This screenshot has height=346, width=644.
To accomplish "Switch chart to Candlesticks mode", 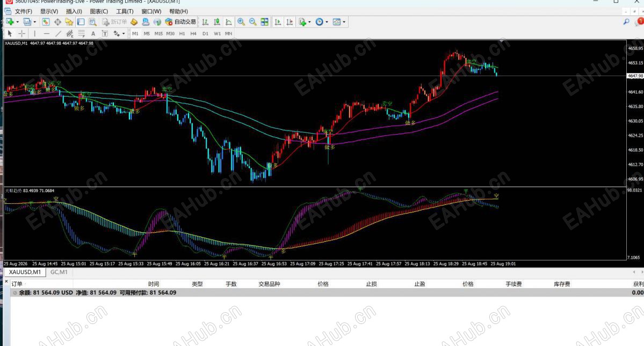I will pos(217,22).
